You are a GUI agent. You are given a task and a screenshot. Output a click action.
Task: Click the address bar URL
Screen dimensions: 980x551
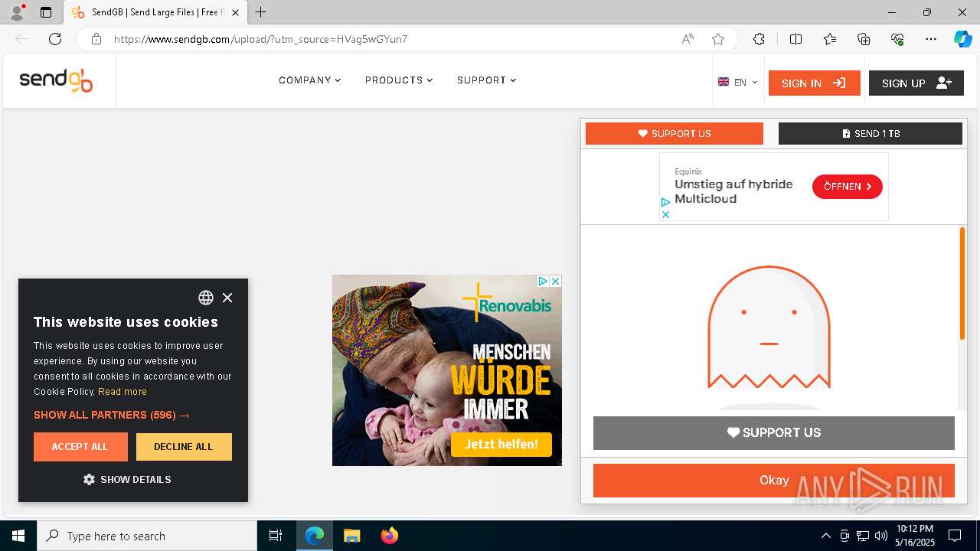pyautogui.click(x=260, y=39)
